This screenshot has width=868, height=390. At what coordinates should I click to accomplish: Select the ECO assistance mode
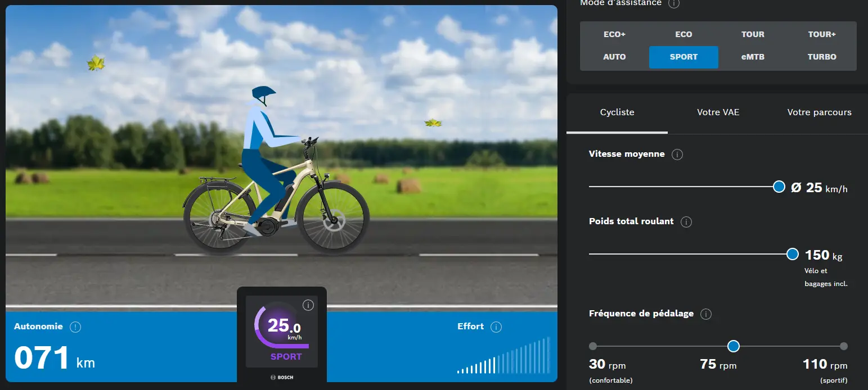click(x=683, y=34)
